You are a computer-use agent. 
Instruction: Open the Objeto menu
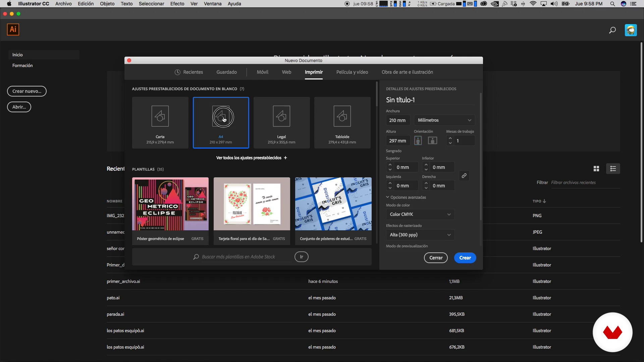(107, 4)
